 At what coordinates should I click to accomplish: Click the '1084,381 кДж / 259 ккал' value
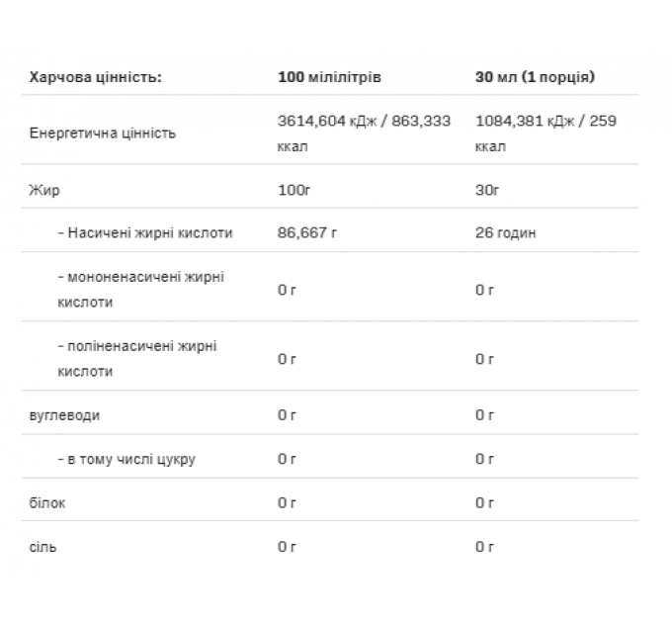546,133
